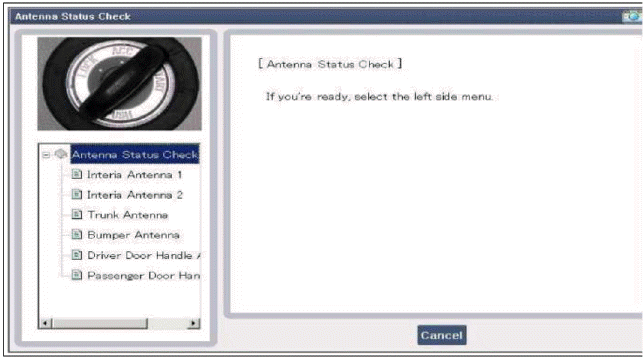Click the Driver Door Handle document icon
The image size is (644, 360).
click(77, 255)
